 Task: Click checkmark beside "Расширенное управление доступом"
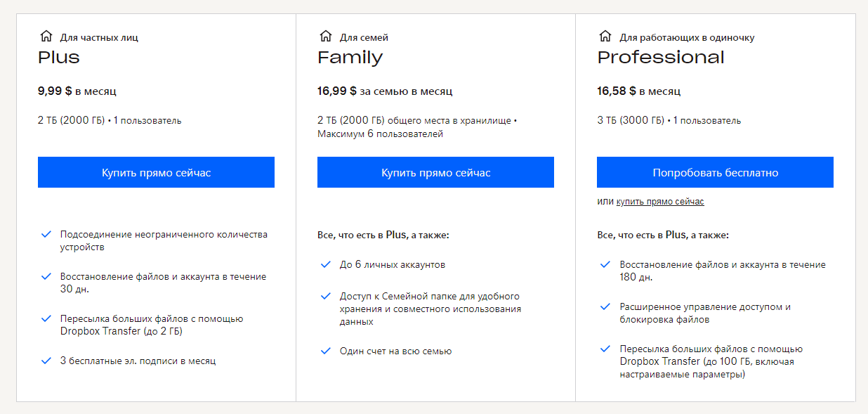click(x=605, y=307)
